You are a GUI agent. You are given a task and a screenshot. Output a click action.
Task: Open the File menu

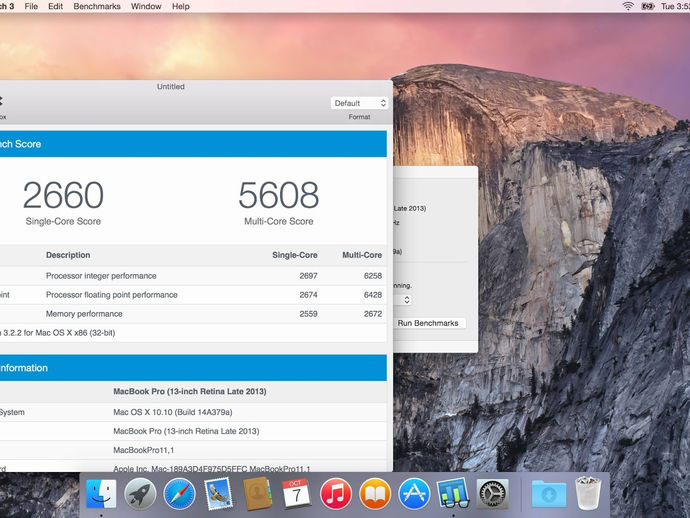pyautogui.click(x=31, y=6)
